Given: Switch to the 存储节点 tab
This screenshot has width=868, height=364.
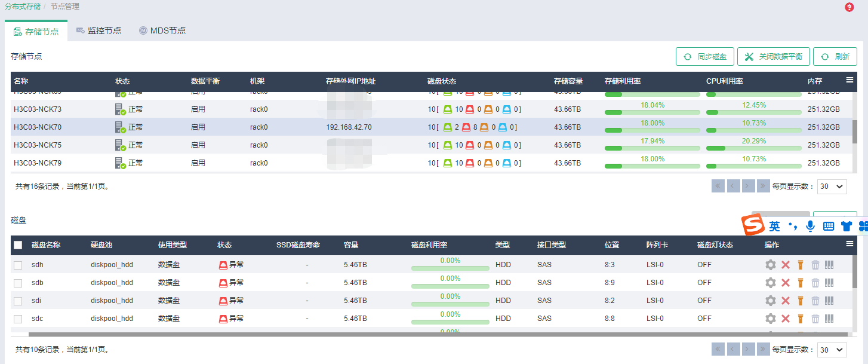Looking at the screenshot, I should (x=36, y=31).
